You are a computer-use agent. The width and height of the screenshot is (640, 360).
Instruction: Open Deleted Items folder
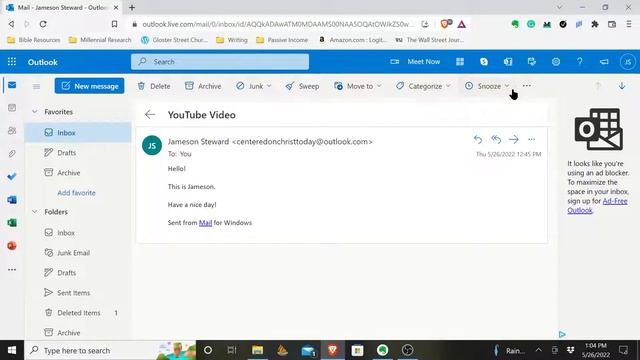(78, 313)
